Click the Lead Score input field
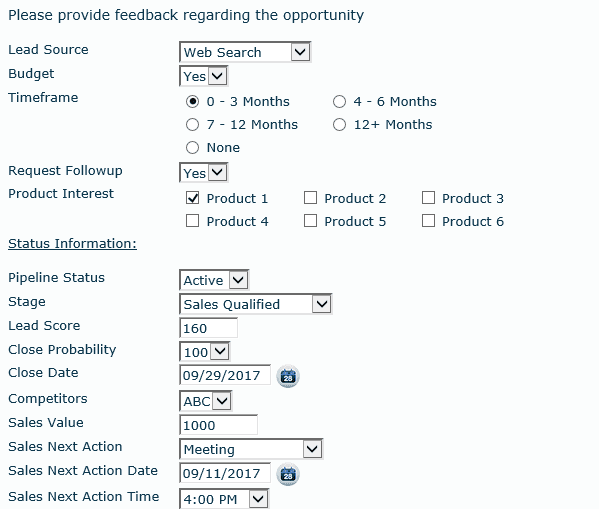The height and width of the screenshot is (509, 599). click(x=208, y=328)
